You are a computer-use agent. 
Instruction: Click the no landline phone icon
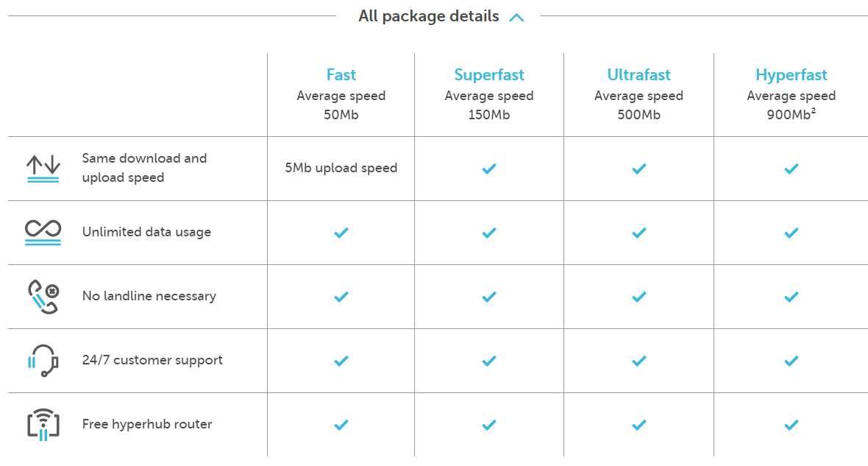pos(43,297)
